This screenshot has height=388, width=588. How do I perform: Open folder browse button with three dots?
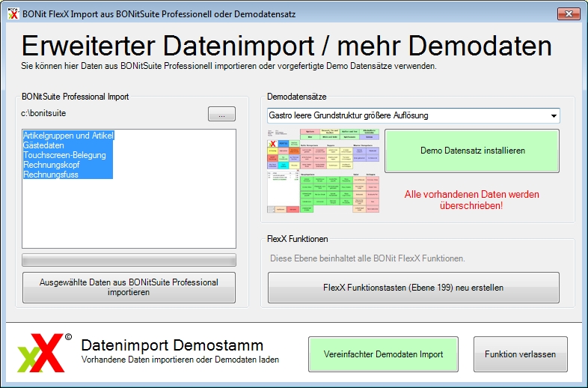[221, 114]
